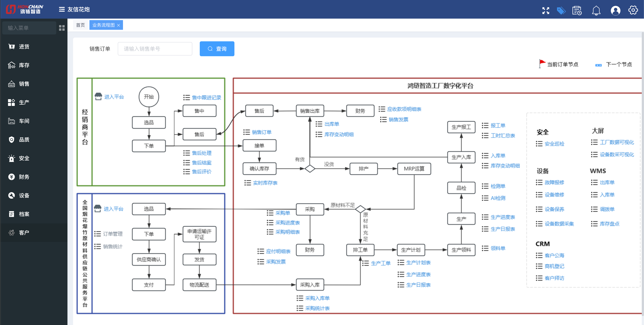Click the 确认库存 flow node
644x325 pixels.
point(259,169)
